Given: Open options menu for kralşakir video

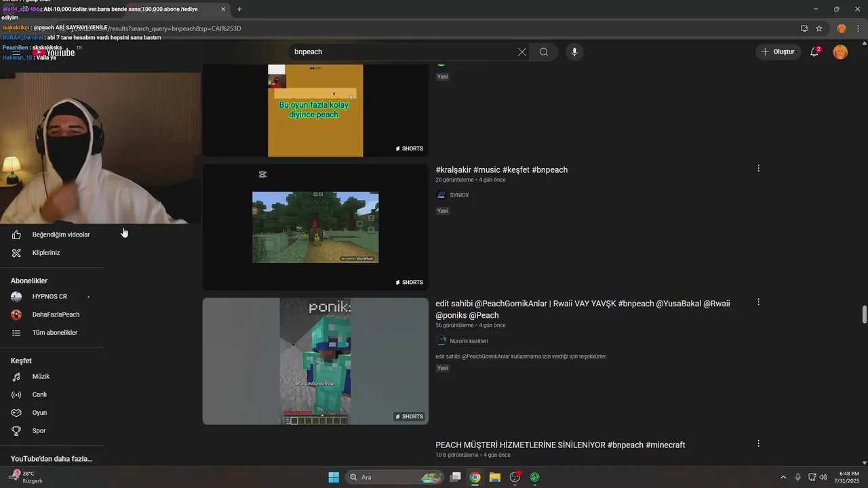Looking at the screenshot, I should (x=758, y=168).
